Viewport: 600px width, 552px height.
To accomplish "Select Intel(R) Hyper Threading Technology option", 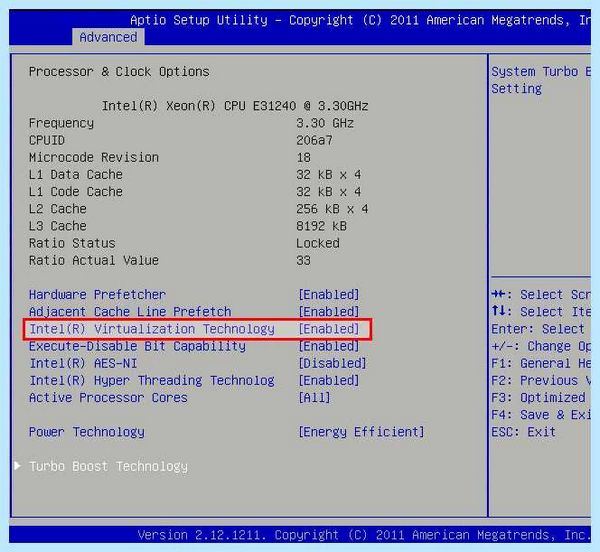I will coord(152,381).
